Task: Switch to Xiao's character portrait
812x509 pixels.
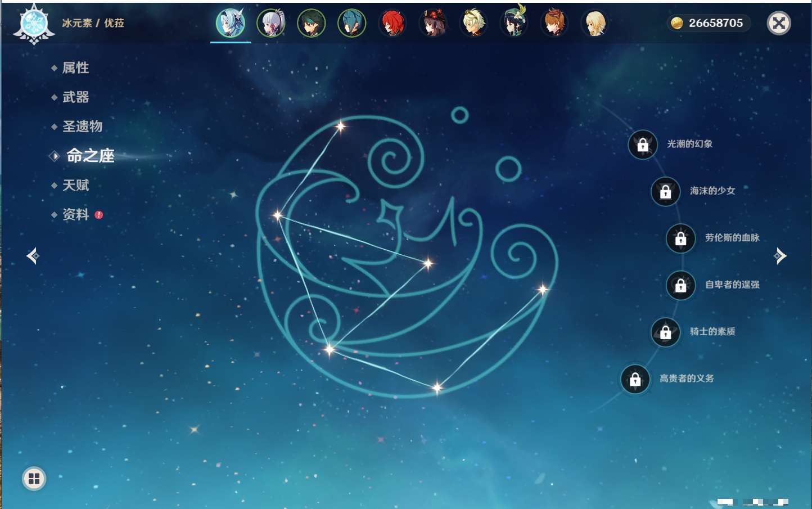Action: click(312, 24)
